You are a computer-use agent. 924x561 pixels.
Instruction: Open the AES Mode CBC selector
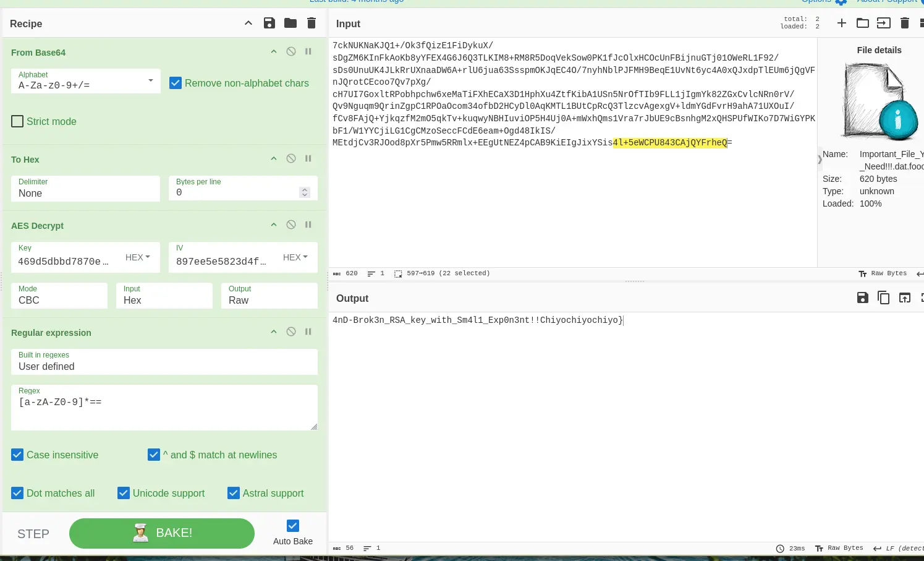click(x=59, y=296)
